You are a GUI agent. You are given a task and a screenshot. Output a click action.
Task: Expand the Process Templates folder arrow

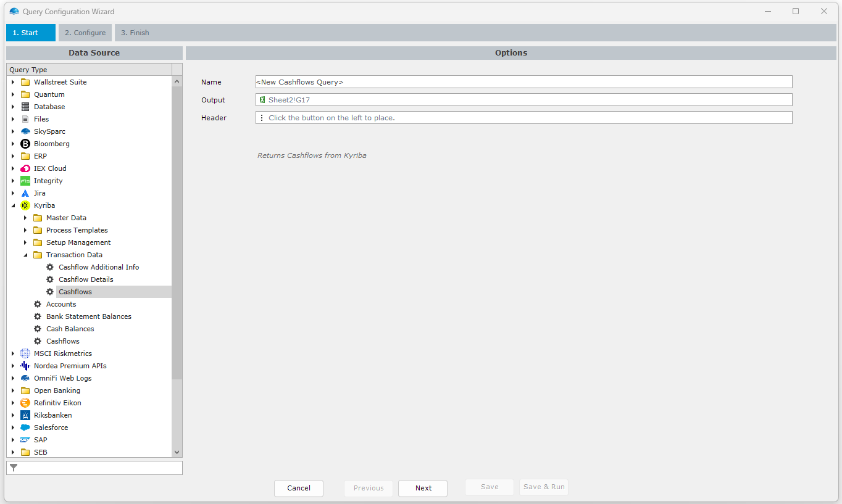(25, 230)
